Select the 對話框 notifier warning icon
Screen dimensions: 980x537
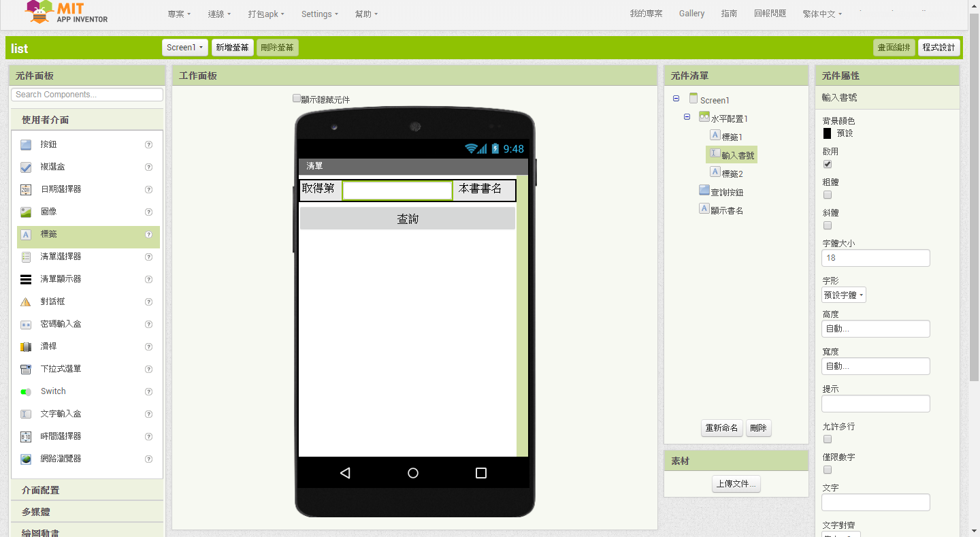pyautogui.click(x=26, y=302)
